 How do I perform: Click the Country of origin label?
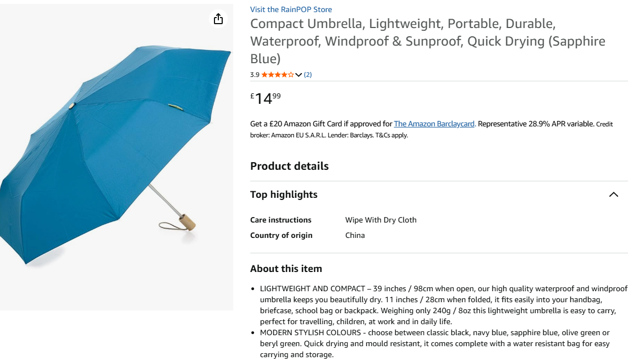(x=281, y=235)
